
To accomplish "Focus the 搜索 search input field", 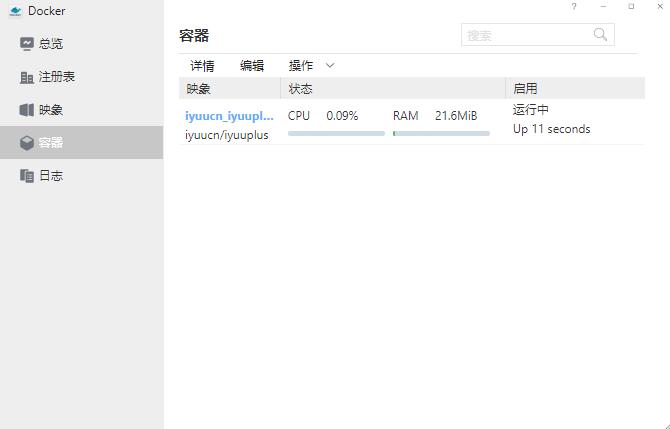I will pos(538,35).
